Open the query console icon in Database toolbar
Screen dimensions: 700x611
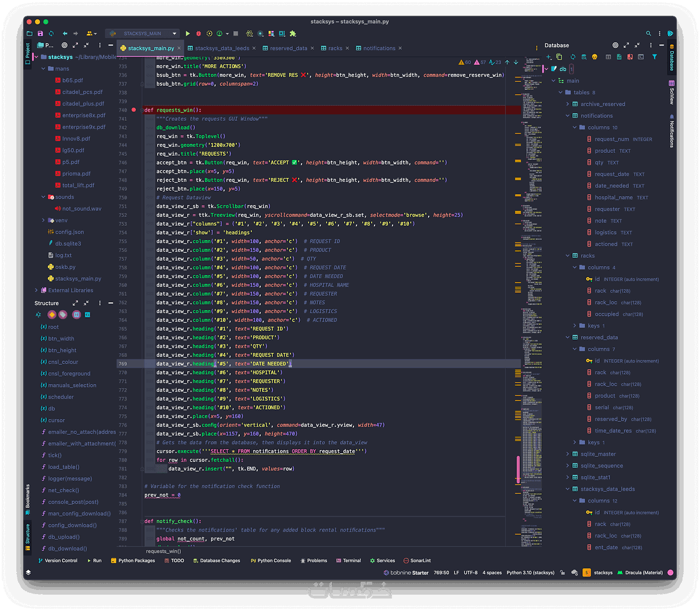point(640,57)
